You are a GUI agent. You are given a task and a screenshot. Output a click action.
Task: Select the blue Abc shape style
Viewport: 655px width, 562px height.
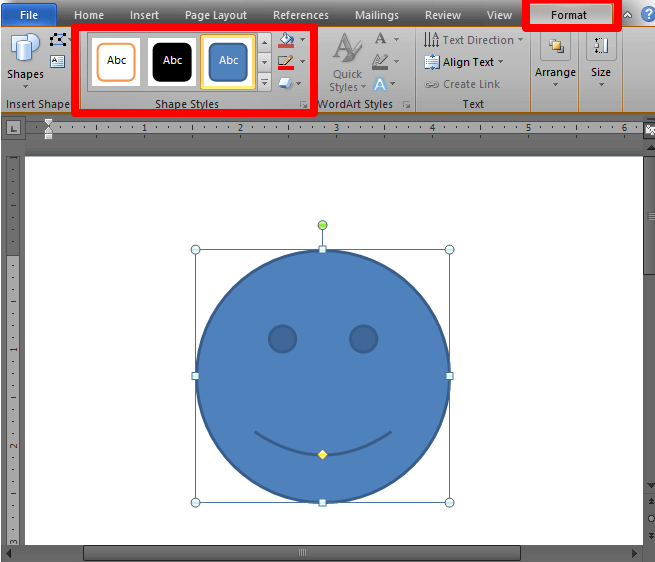228,61
